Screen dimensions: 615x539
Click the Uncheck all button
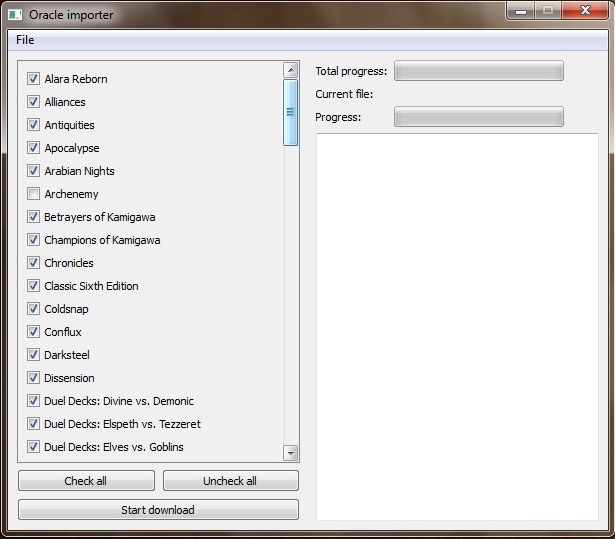(231, 481)
